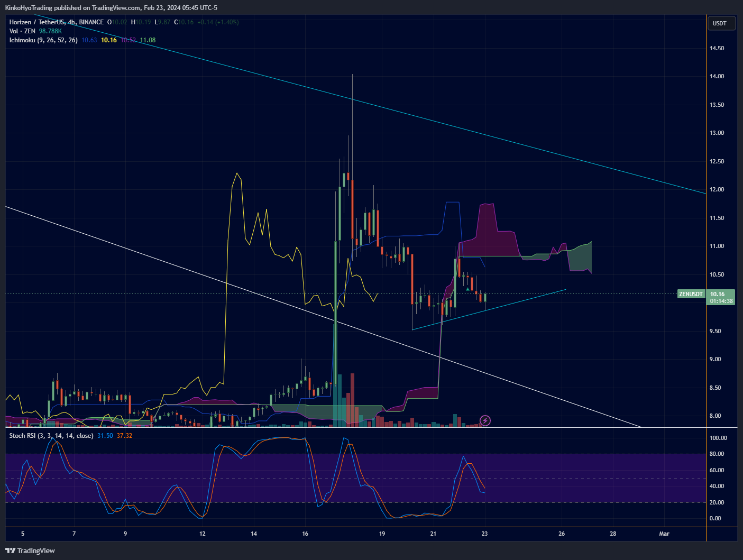Click the Vol · ZEN indicator label
The height and width of the screenshot is (560, 743).
pyautogui.click(x=22, y=31)
